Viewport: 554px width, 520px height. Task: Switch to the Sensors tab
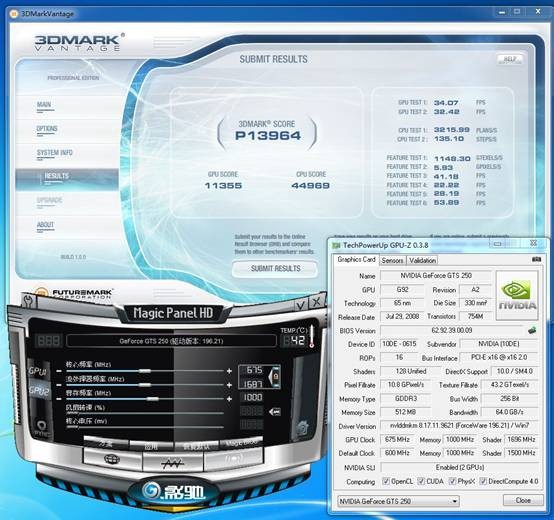click(x=392, y=260)
